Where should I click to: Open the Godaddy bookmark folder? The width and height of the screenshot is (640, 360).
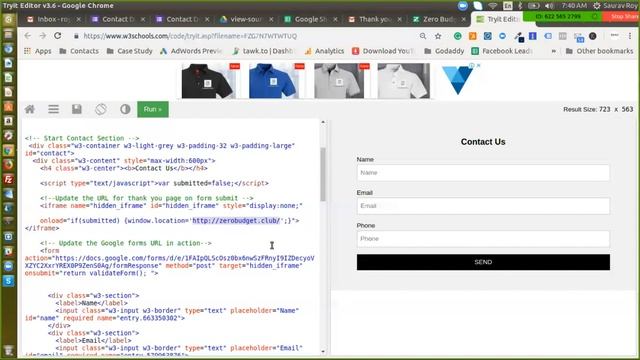[444, 51]
